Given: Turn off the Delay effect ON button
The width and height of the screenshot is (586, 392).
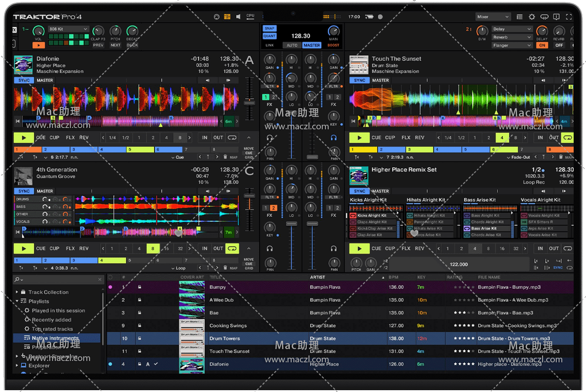Looking at the screenshot, I should point(542,45).
